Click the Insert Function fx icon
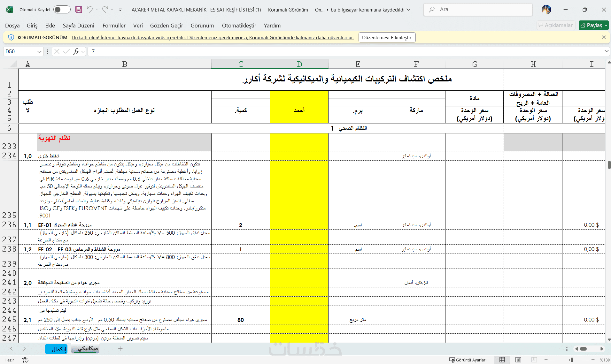Screen dimensions: 611x364 click(x=76, y=51)
